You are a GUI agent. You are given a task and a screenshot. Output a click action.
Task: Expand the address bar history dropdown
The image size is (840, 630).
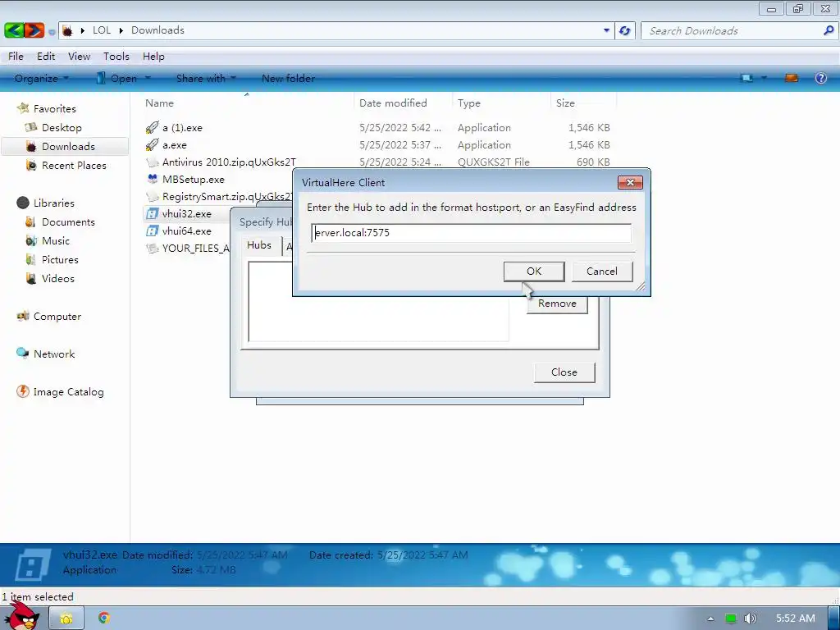606,30
